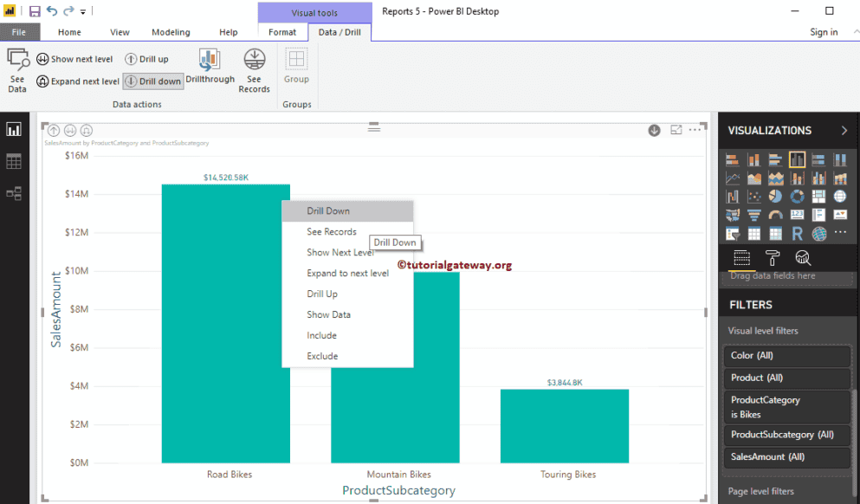Open the Analytics magnifier pane
860x504 pixels.
802,258
